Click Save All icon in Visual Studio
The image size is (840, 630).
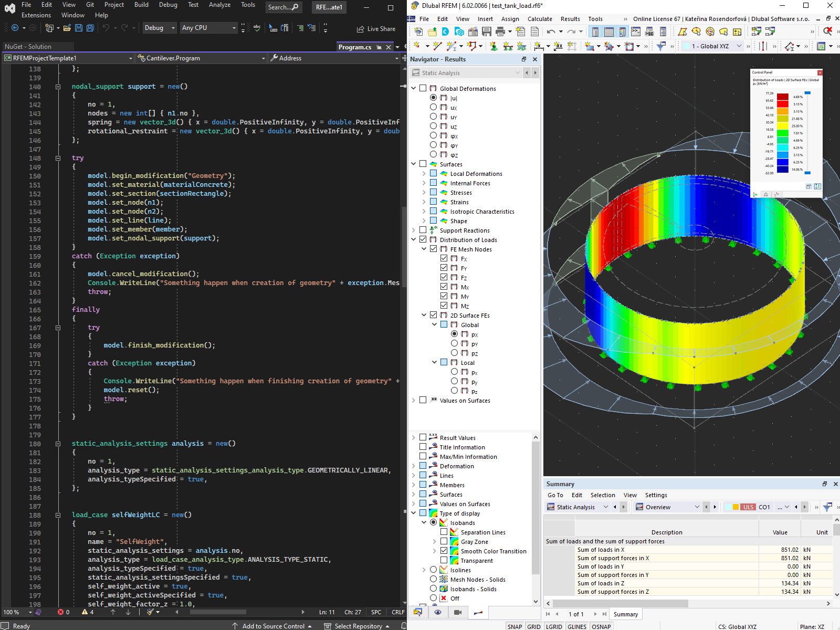coord(90,28)
